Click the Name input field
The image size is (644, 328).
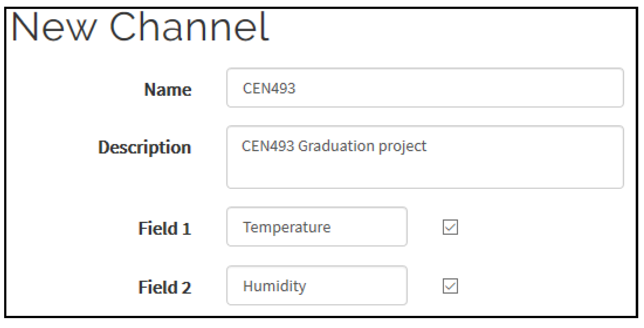click(425, 88)
